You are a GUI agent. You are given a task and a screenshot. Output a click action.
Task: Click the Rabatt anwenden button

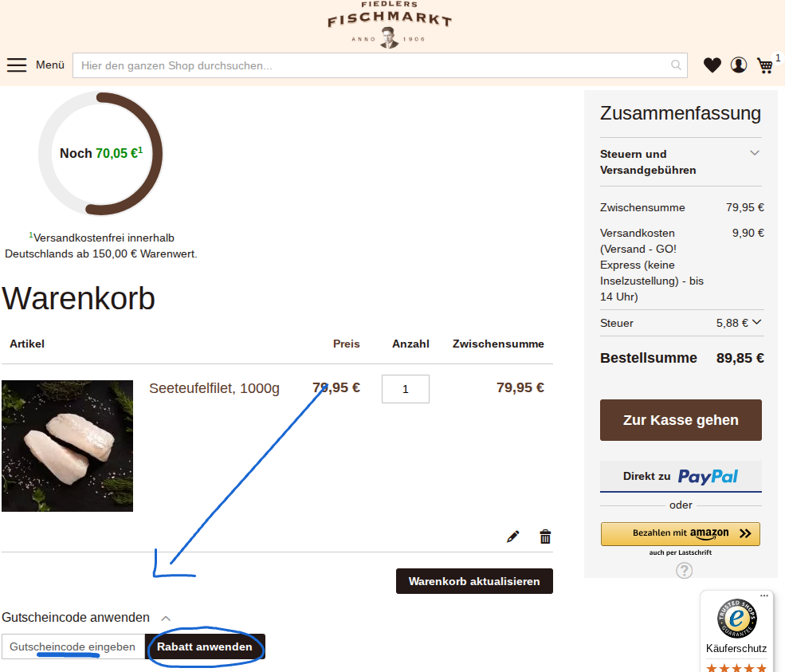tap(205, 647)
